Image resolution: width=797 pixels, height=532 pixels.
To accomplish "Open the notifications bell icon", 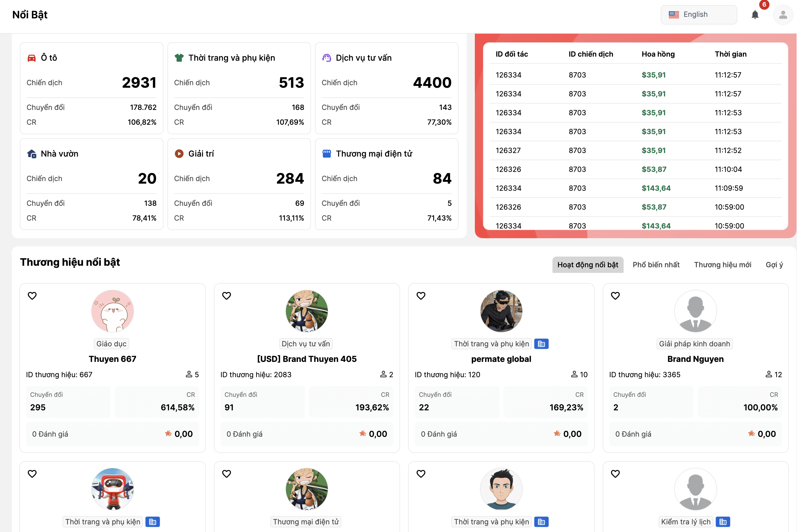I will point(755,15).
